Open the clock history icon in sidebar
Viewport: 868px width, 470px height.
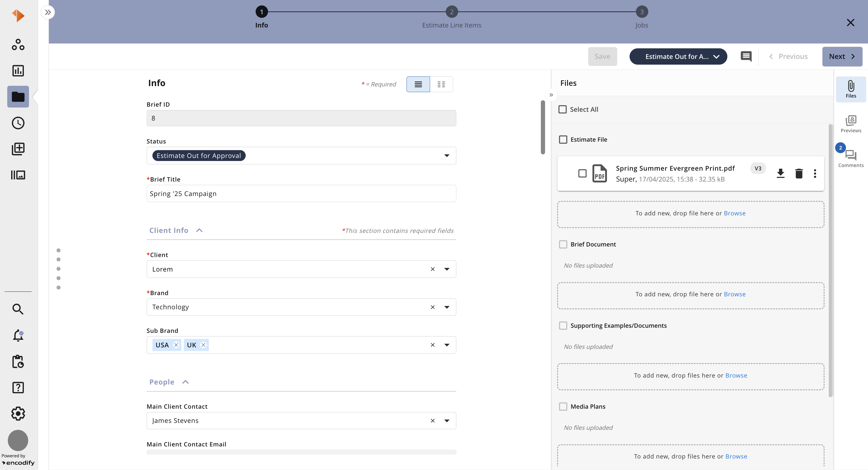(18, 123)
